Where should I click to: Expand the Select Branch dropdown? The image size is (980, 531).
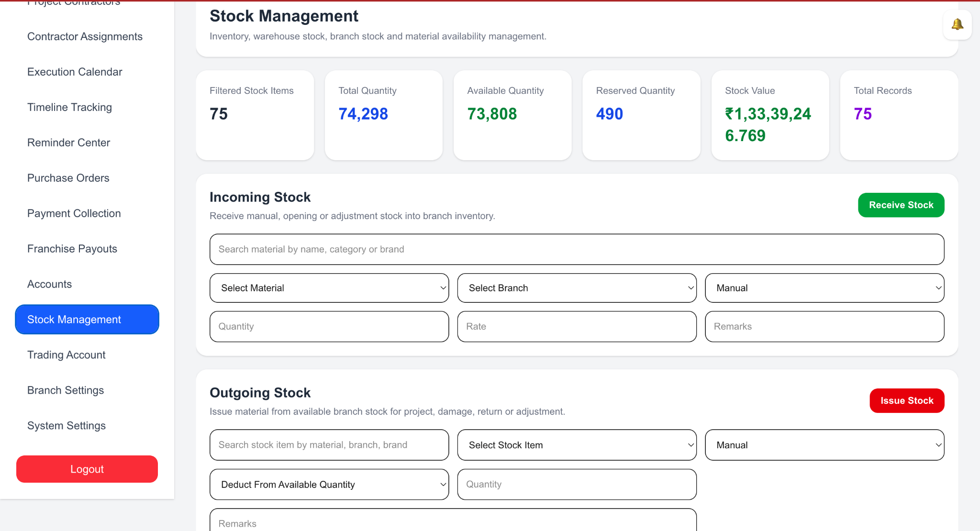577,288
